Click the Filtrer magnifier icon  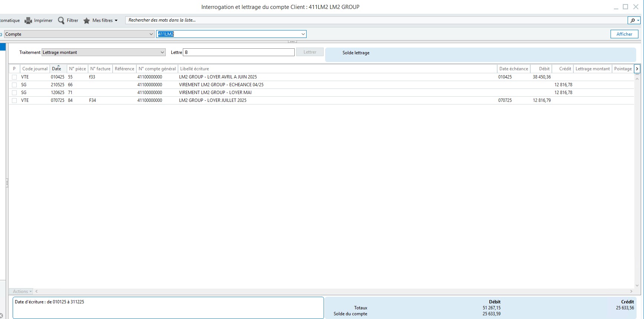click(61, 20)
